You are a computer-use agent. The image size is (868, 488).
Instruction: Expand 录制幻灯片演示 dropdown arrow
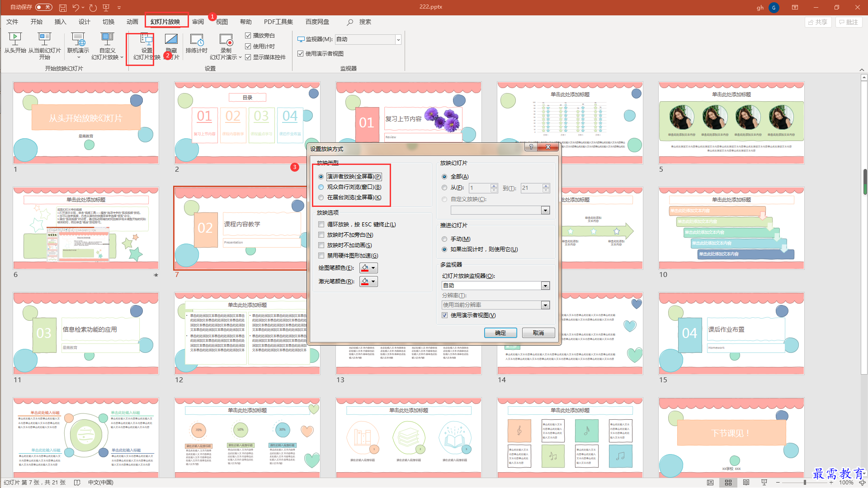coord(240,57)
